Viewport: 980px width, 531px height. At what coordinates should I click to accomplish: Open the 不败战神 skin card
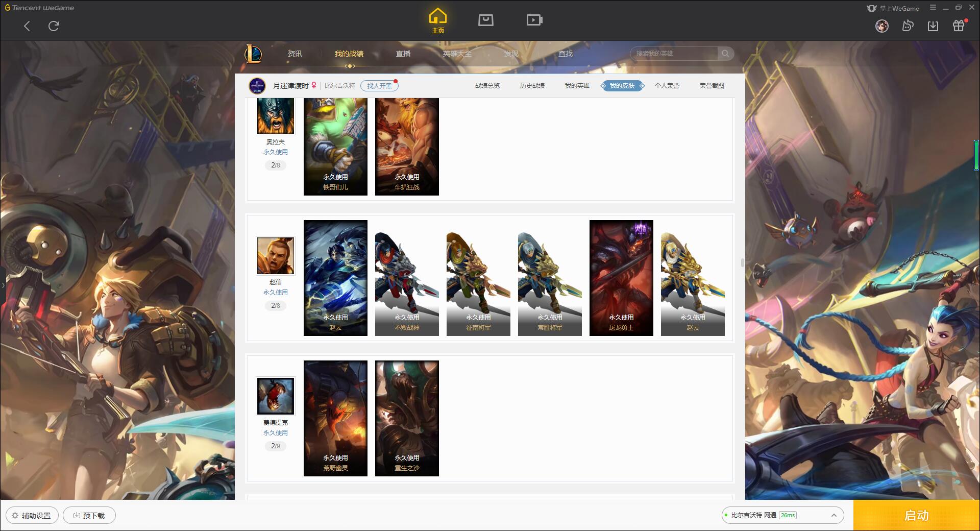click(x=407, y=278)
